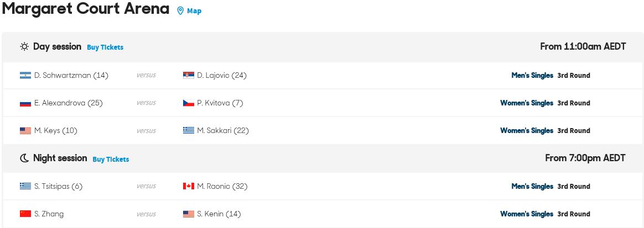Select player M. Sakkari (22)
644x228 pixels.
tap(223, 131)
